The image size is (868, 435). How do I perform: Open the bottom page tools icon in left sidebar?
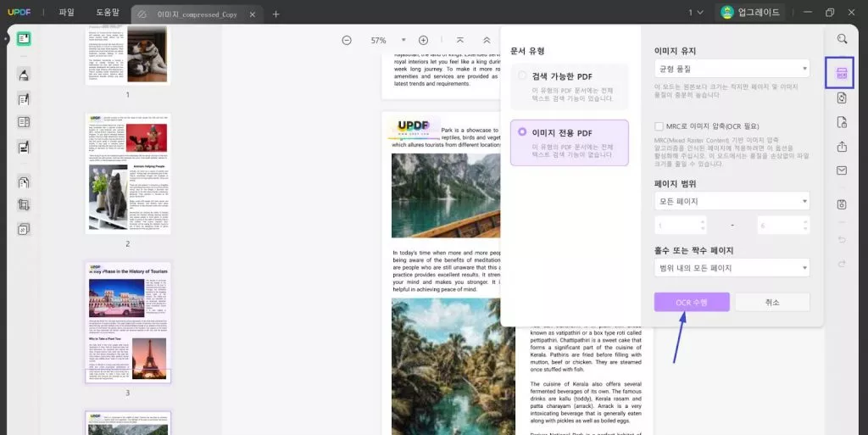[x=23, y=229]
